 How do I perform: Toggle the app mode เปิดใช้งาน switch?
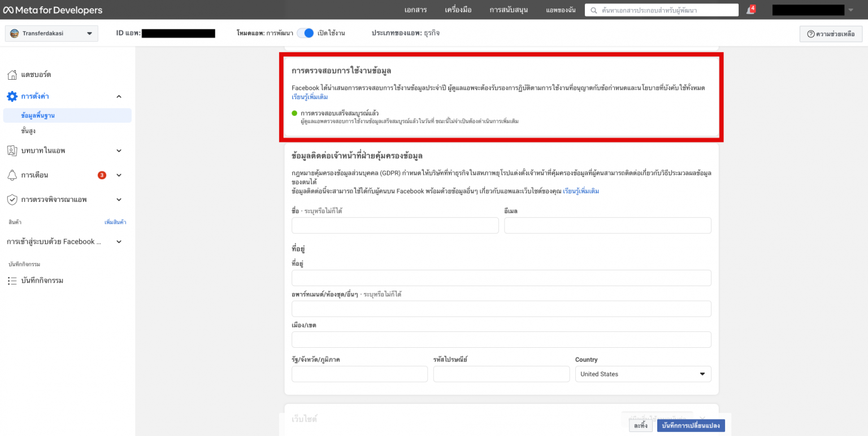click(x=306, y=33)
